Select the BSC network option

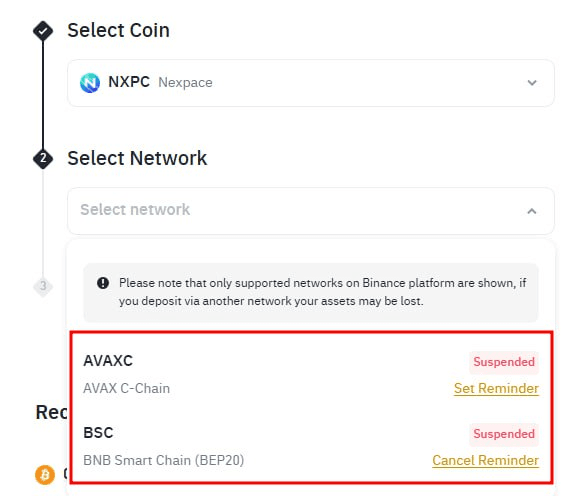[x=311, y=446]
